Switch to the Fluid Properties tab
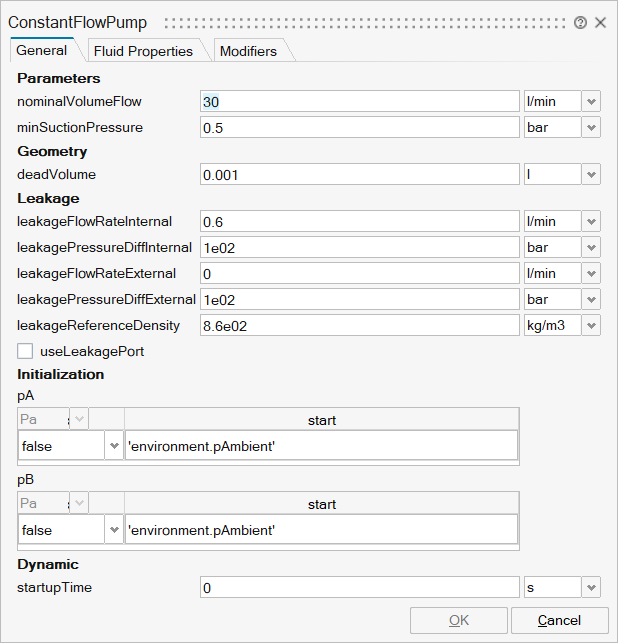618x643 pixels. (x=143, y=51)
